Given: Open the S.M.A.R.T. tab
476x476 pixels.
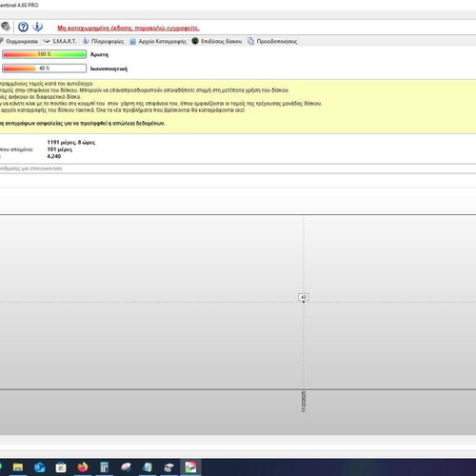Looking at the screenshot, I should pyautogui.click(x=60, y=41).
